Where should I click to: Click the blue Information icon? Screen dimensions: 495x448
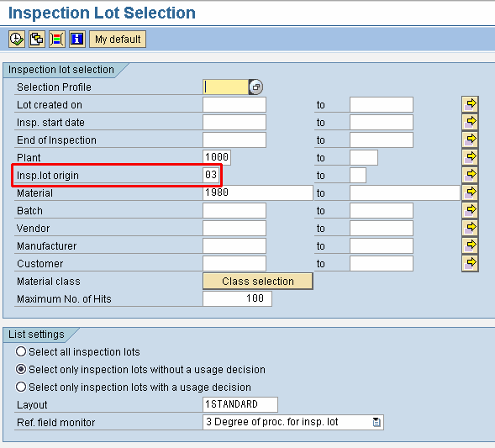(77, 40)
